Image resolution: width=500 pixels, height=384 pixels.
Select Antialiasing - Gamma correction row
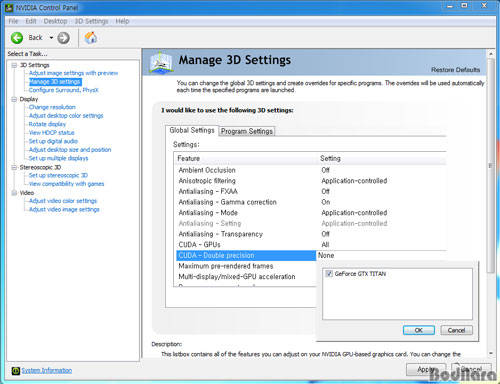point(311,202)
